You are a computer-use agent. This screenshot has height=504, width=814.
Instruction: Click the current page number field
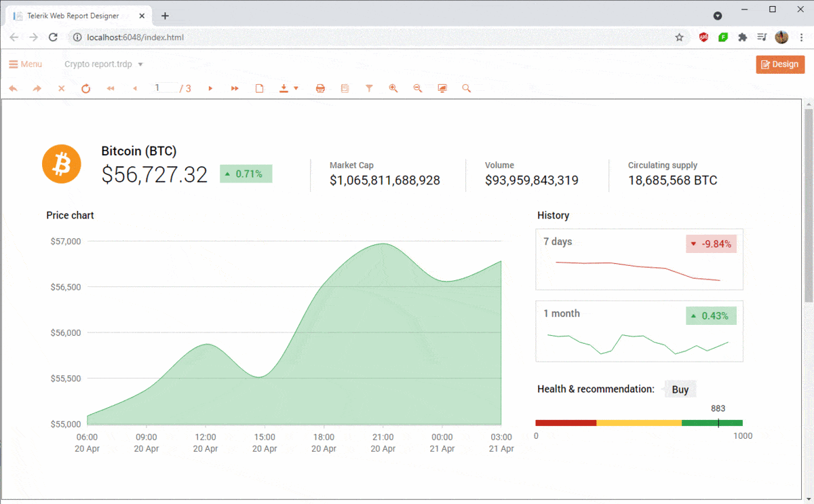click(x=165, y=88)
